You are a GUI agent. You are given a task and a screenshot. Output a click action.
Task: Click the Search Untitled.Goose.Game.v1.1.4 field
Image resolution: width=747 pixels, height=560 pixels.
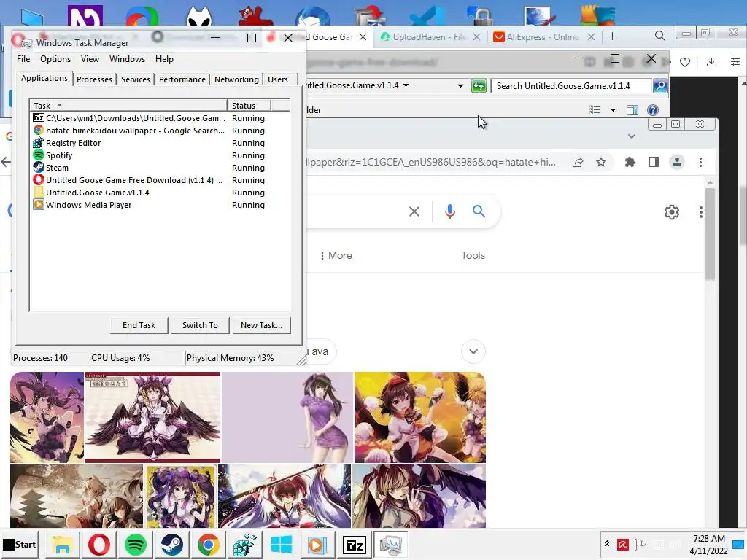pyautogui.click(x=570, y=86)
